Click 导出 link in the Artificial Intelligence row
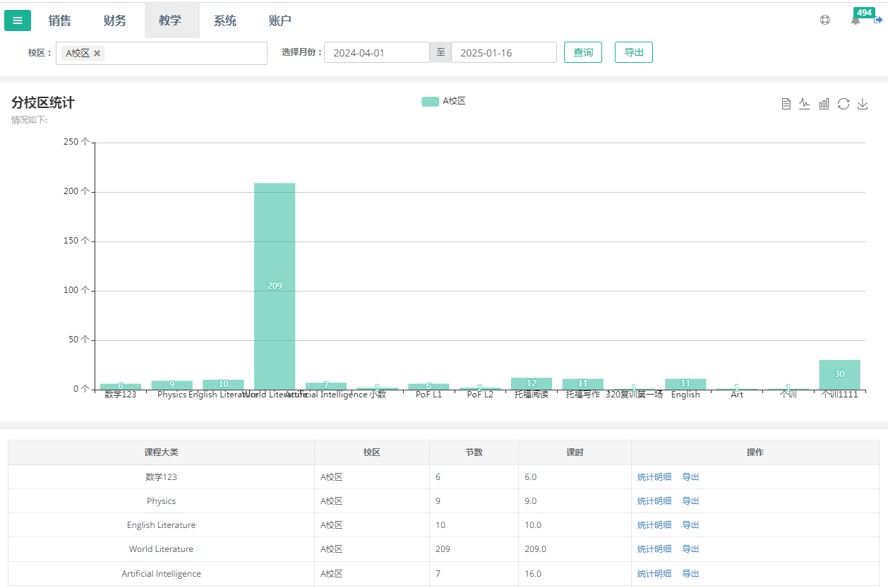This screenshot has width=888, height=588. (x=690, y=574)
